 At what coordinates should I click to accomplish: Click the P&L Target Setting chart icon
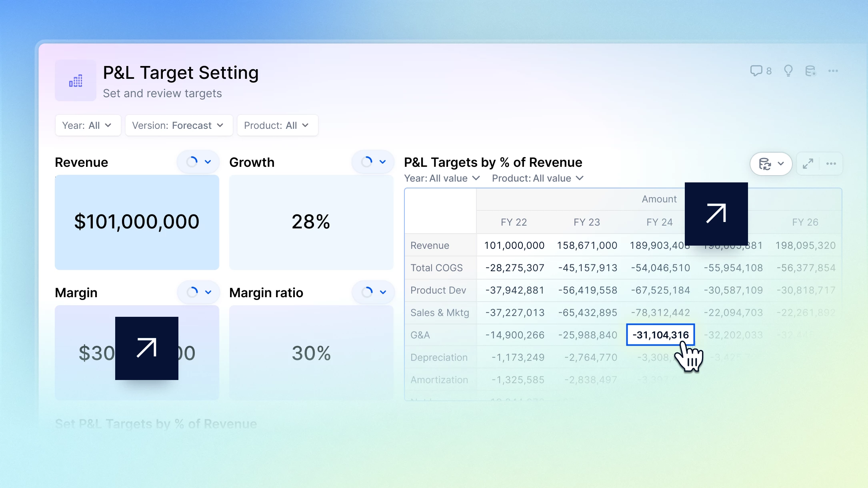pos(76,81)
